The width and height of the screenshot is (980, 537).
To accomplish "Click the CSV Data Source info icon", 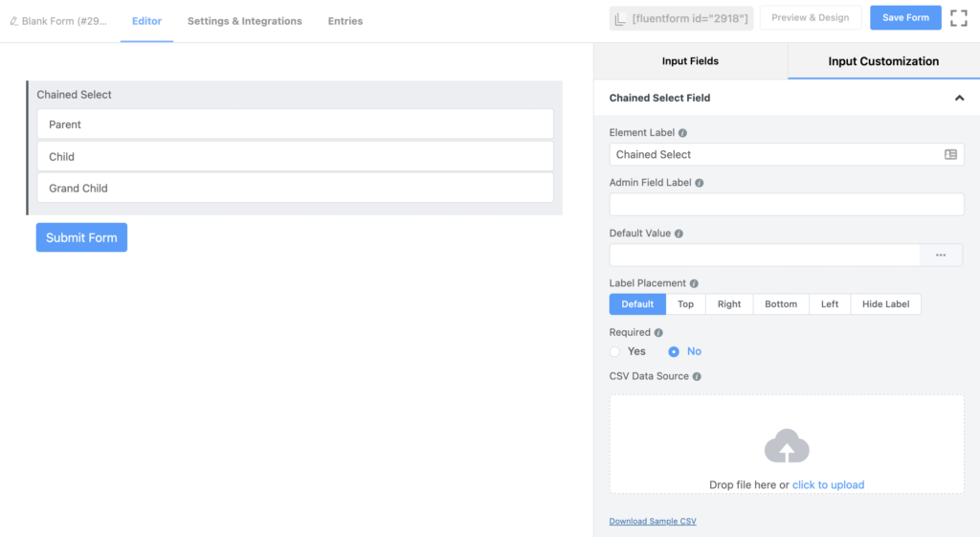I will tap(697, 376).
